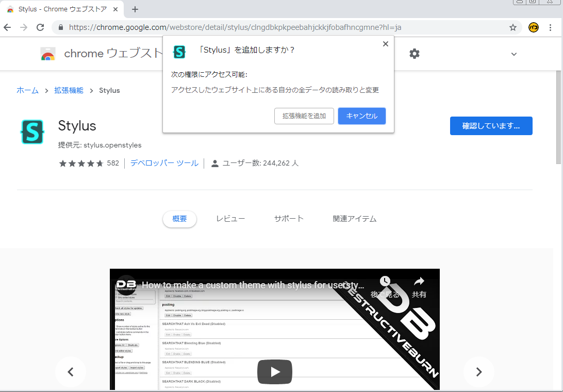Select the 概要 tab
Viewport: 563px width, 392px height.
click(x=179, y=219)
